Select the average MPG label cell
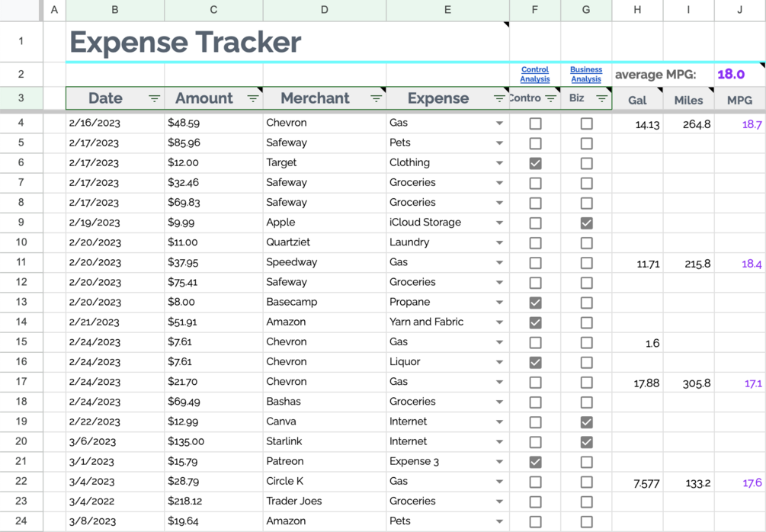 (x=662, y=74)
